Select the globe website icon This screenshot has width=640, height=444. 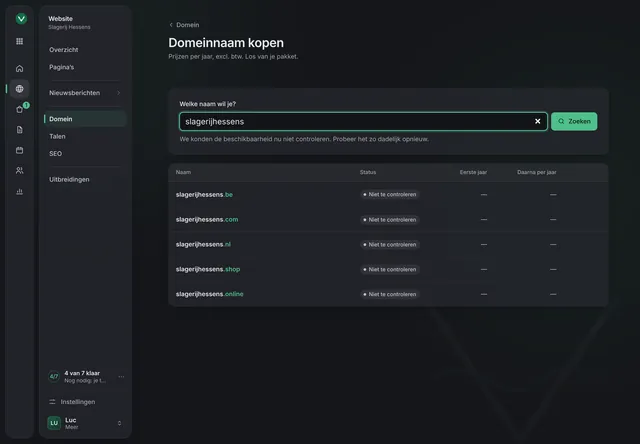pos(19,89)
